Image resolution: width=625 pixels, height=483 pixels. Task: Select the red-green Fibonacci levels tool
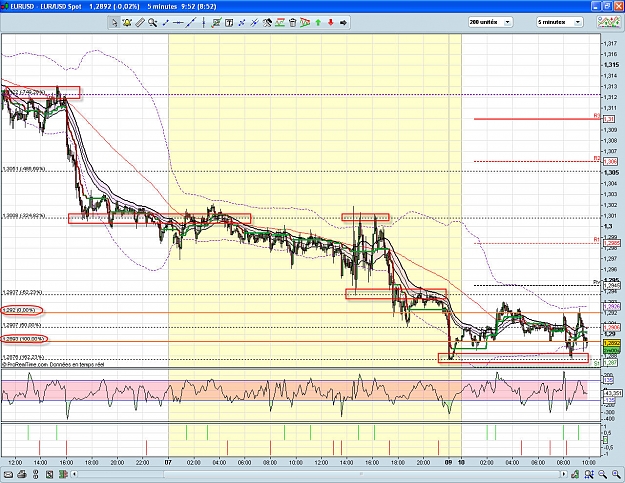coord(280,23)
